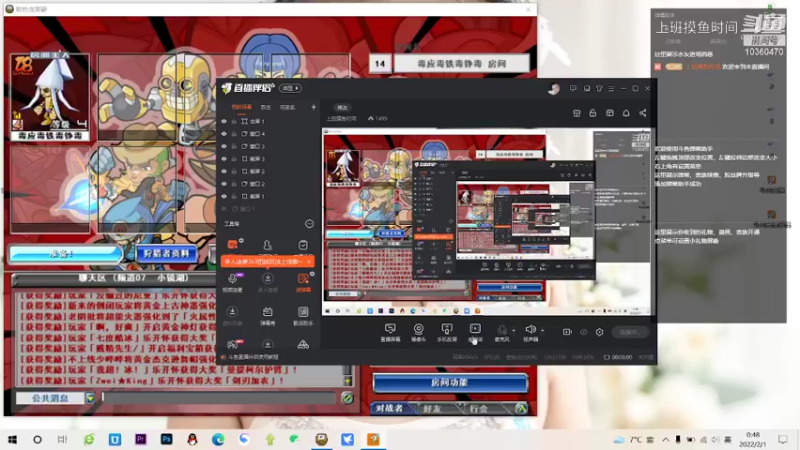The width and height of the screenshot is (800, 450).
Task: Click the 1499 popularity indicator
Action: click(378, 118)
